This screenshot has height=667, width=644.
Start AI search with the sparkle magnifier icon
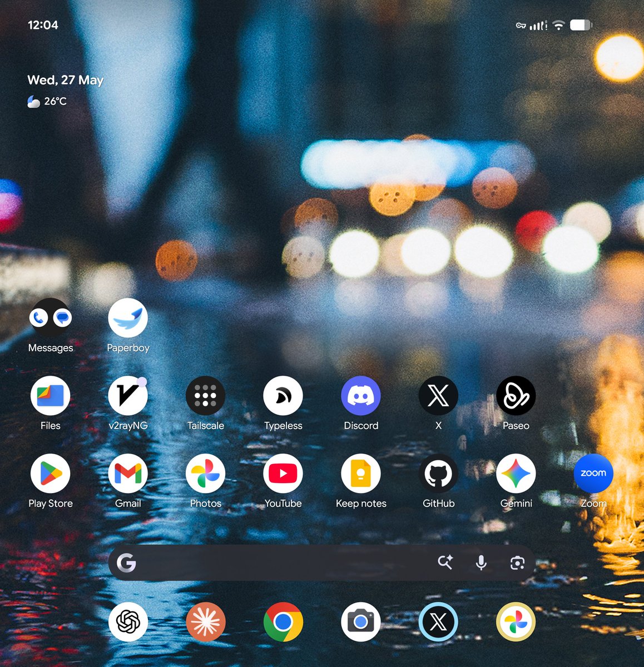pyautogui.click(x=445, y=563)
